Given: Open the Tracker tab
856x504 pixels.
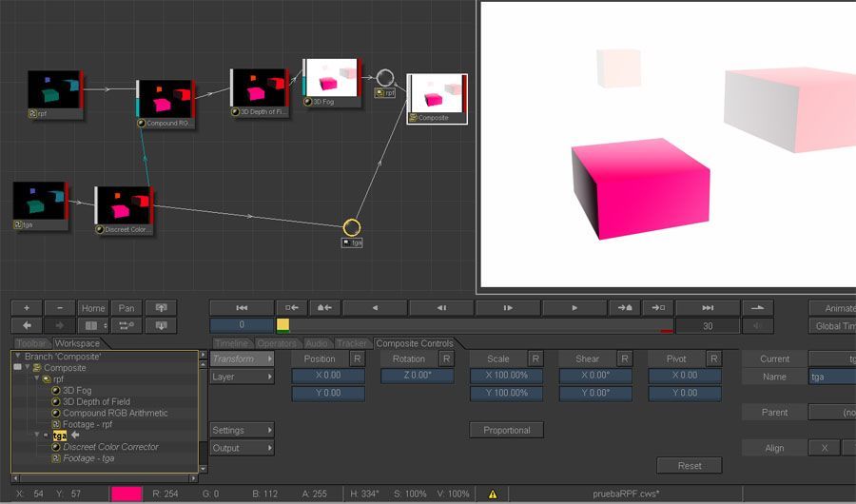Looking at the screenshot, I should [352, 343].
